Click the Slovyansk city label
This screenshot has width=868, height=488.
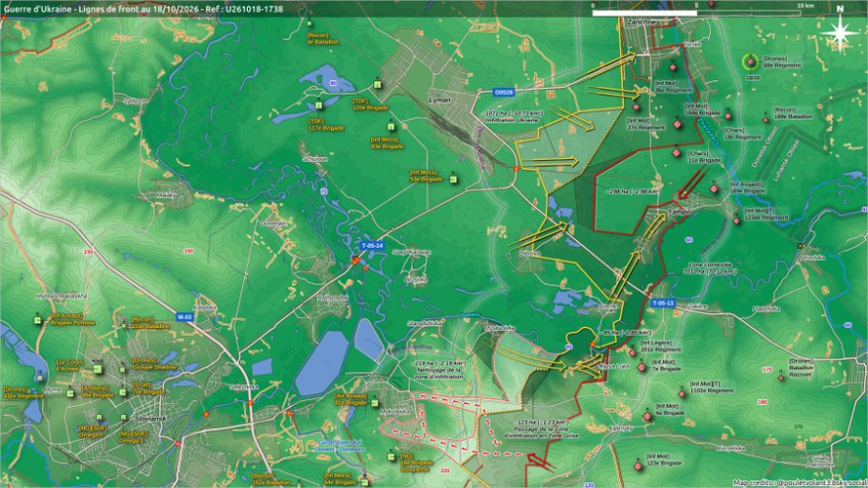click(x=150, y=419)
